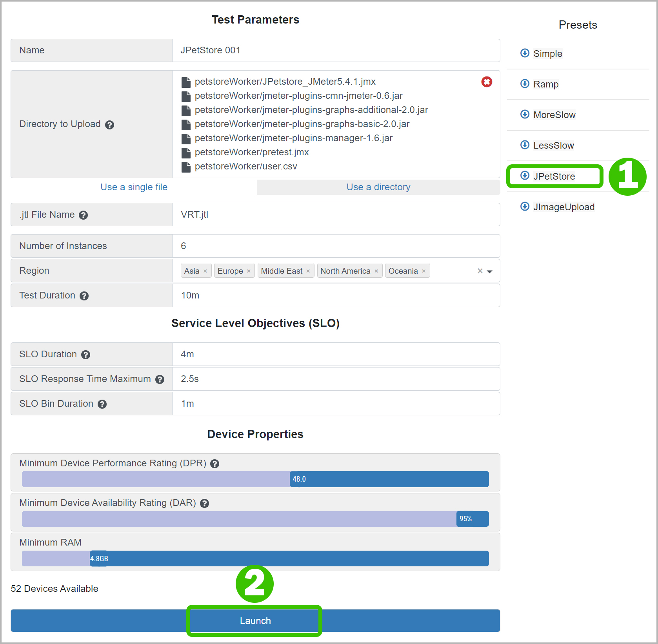Remove the Europe region tag
The height and width of the screenshot is (644, 658).
click(249, 271)
